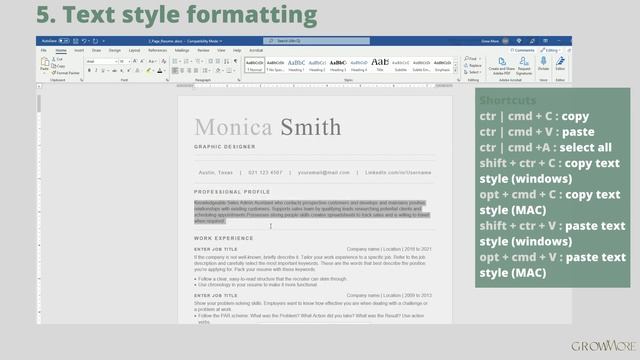Click the Find magnifier command
640x360 pixels.
point(471,59)
